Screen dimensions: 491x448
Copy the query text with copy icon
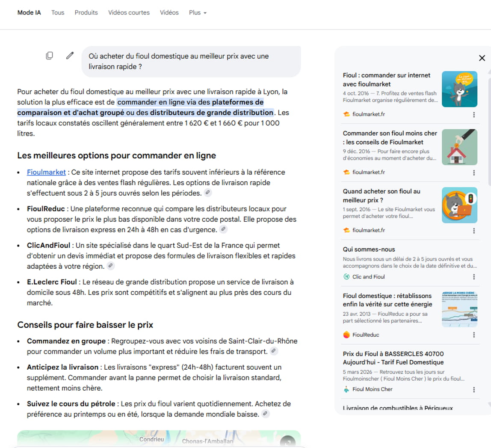50,56
